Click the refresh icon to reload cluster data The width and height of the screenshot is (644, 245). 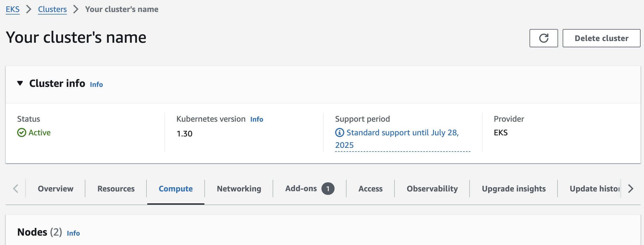pos(543,38)
